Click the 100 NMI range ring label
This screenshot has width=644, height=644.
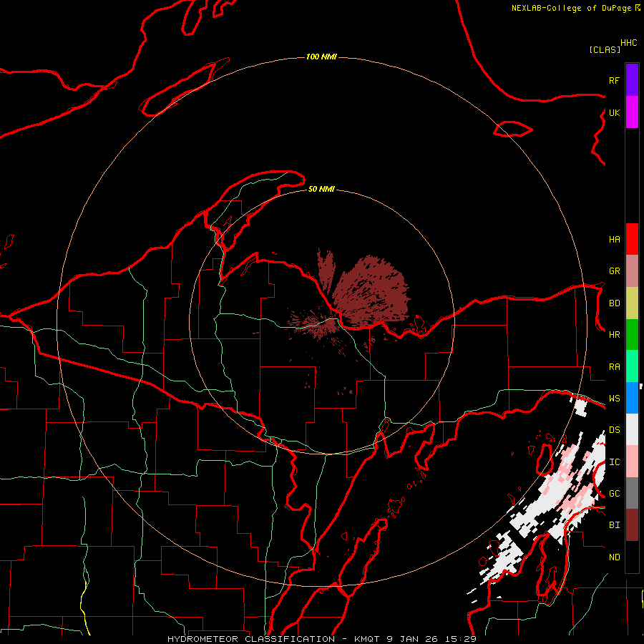[321, 57]
